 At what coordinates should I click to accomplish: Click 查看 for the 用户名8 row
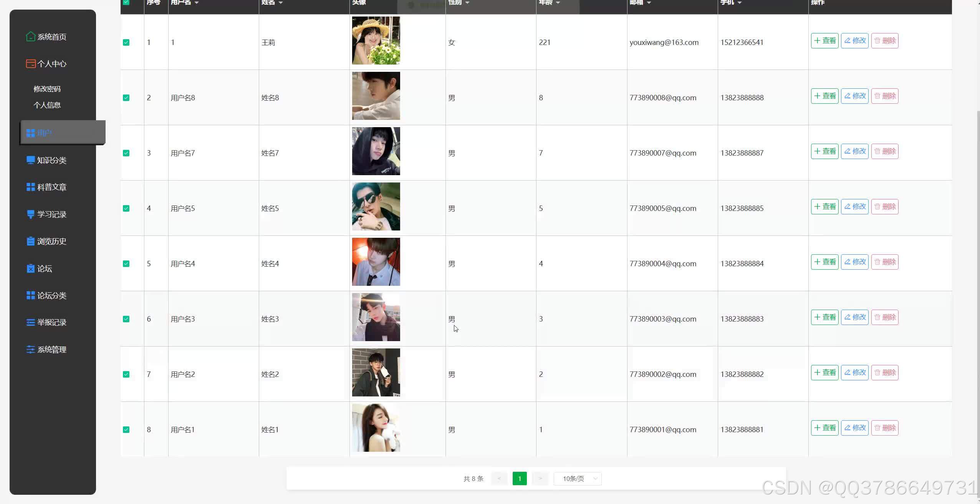point(824,96)
